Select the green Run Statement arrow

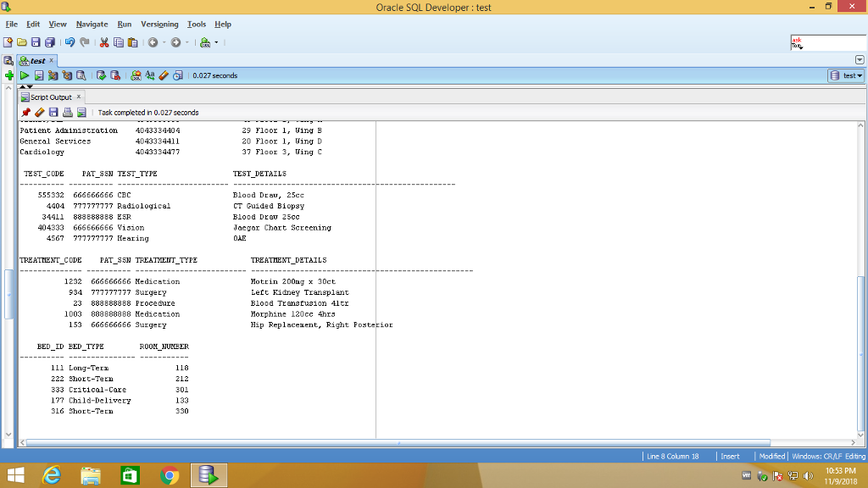pos(25,75)
